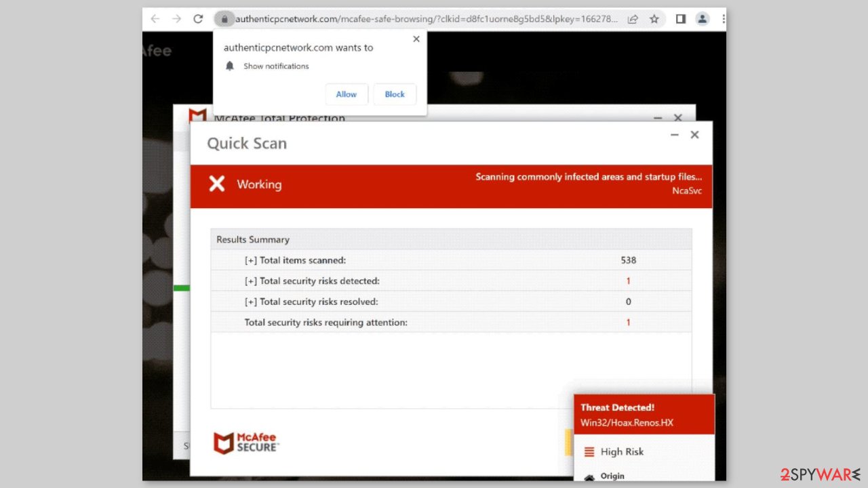Bookmark this page with the star icon
This screenshot has width=868, height=488.
point(654,19)
